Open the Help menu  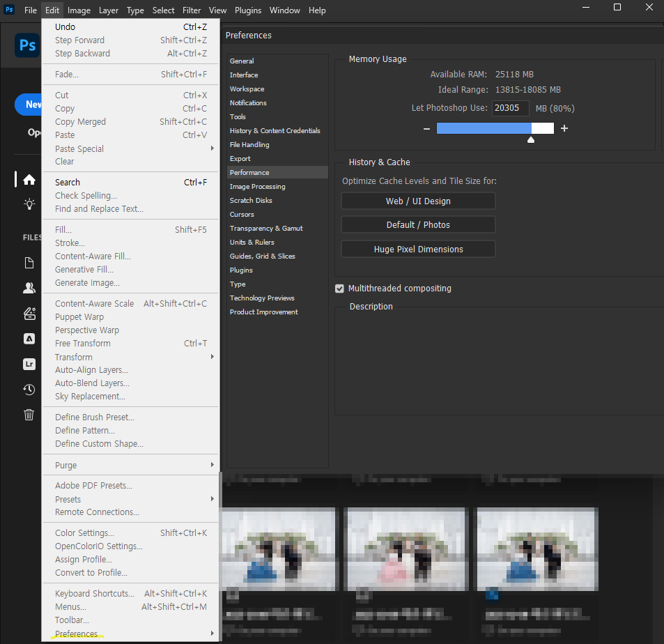pyautogui.click(x=317, y=10)
